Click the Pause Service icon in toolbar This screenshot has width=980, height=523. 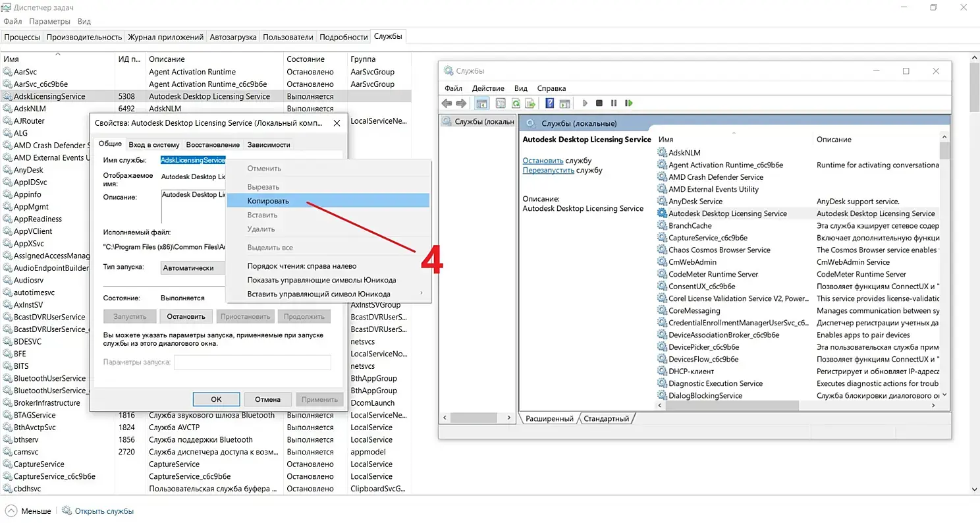click(614, 103)
